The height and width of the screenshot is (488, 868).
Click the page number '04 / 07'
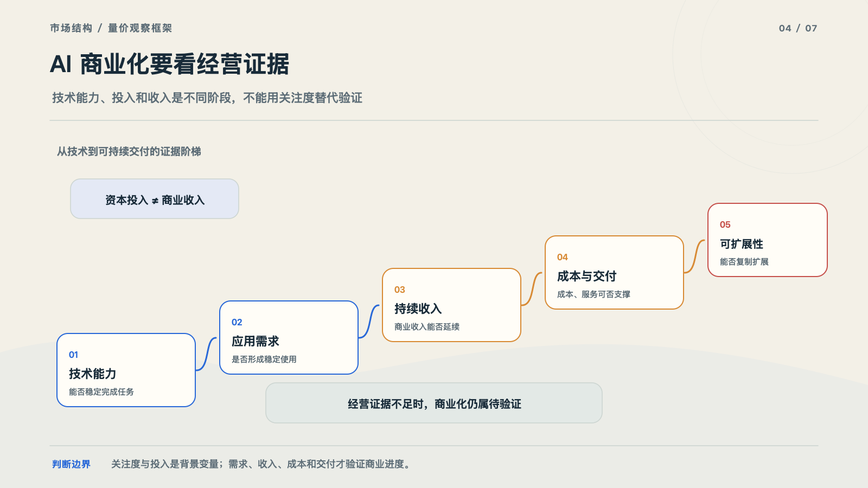coord(798,28)
